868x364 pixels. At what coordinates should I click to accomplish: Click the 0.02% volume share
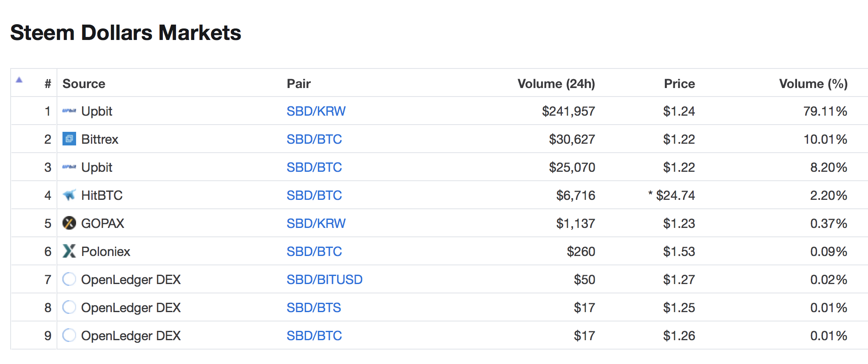click(x=829, y=279)
